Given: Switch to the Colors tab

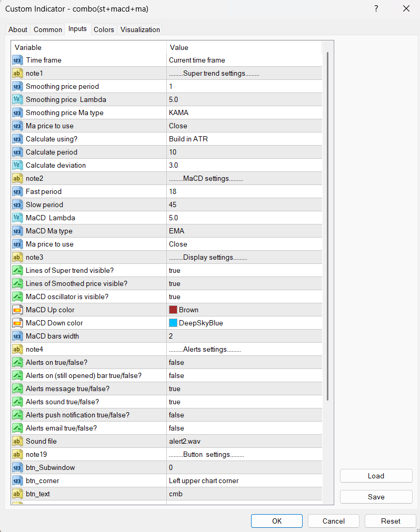Looking at the screenshot, I should (104, 30).
